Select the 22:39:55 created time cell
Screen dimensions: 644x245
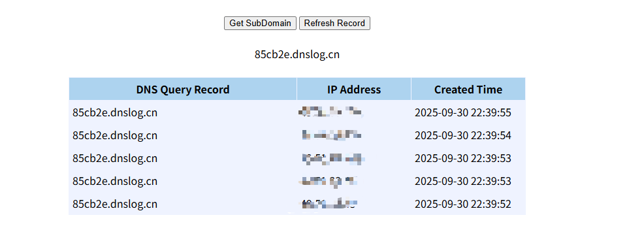coord(463,112)
